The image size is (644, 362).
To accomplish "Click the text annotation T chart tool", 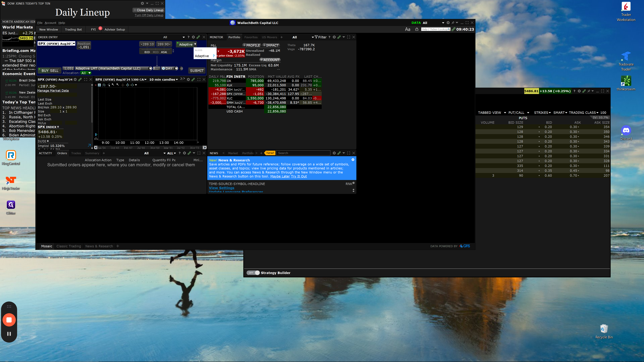I will pos(99,85).
